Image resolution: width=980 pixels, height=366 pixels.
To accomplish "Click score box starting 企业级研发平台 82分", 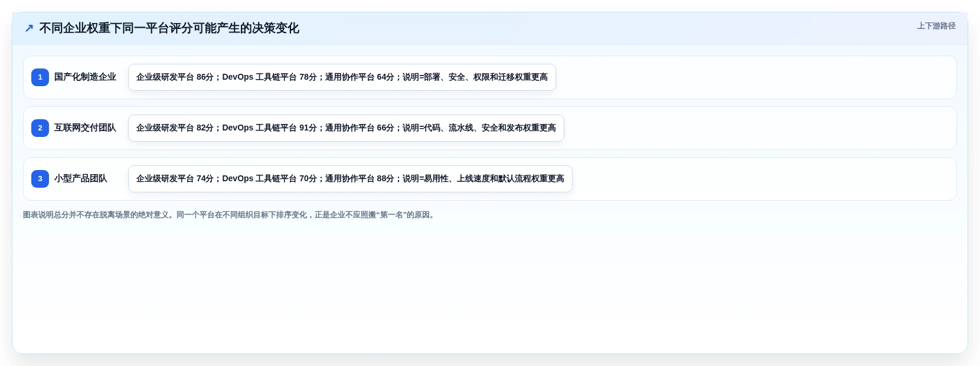I will pos(346,128).
